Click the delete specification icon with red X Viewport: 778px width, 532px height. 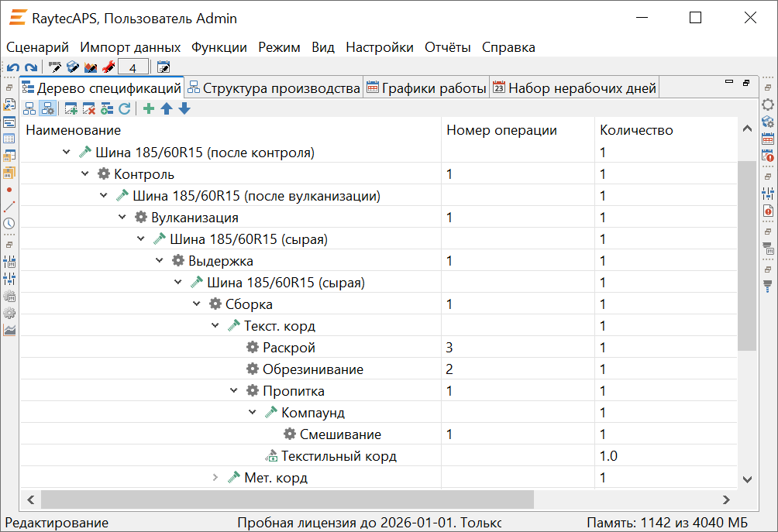tap(89, 108)
